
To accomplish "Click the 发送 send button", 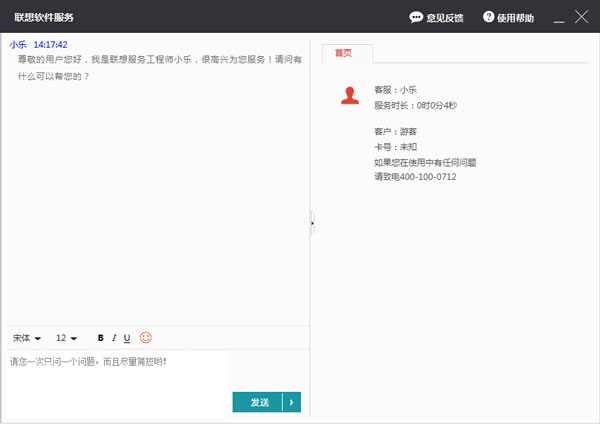I will coord(258,402).
